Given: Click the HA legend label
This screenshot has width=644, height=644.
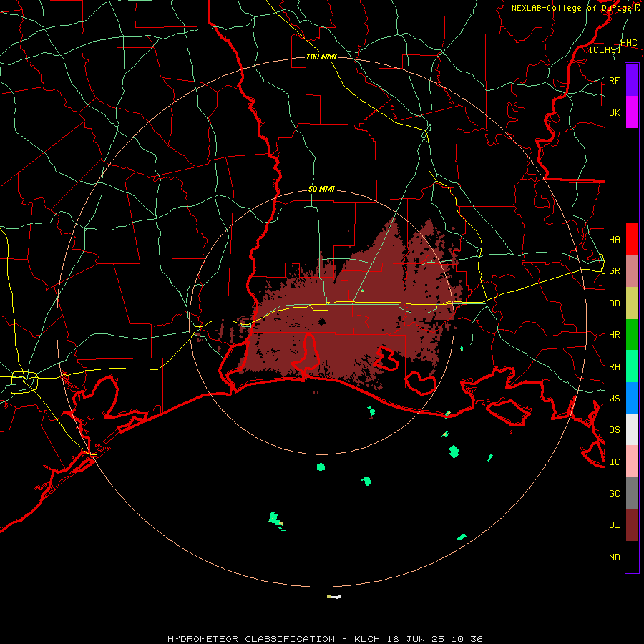Looking at the screenshot, I should point(614,239).
